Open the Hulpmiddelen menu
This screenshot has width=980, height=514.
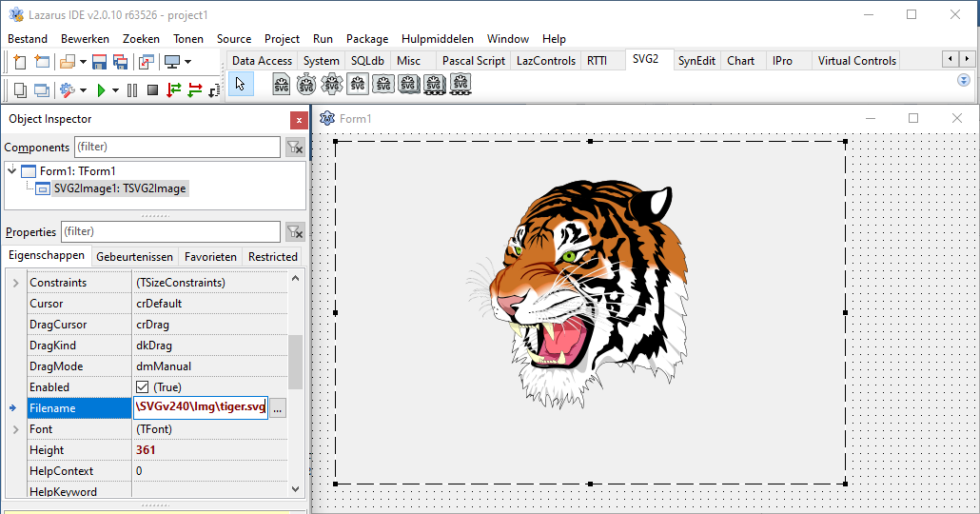(438, 39)
